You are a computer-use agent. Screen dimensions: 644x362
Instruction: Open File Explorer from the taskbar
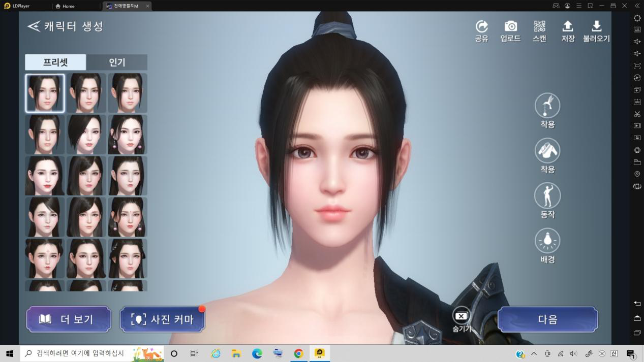[236, 353]
